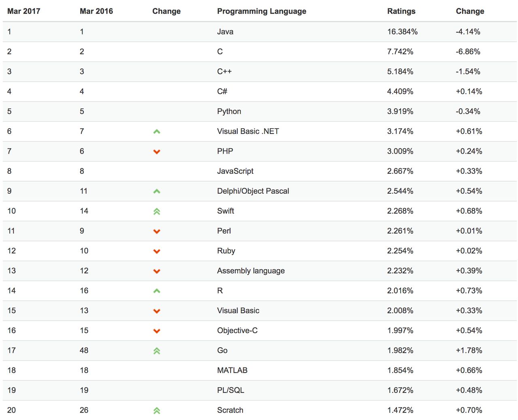The image size is (518, 420).
Task: Click the Mar 2017 column header
Action: (x=24, y=11)
